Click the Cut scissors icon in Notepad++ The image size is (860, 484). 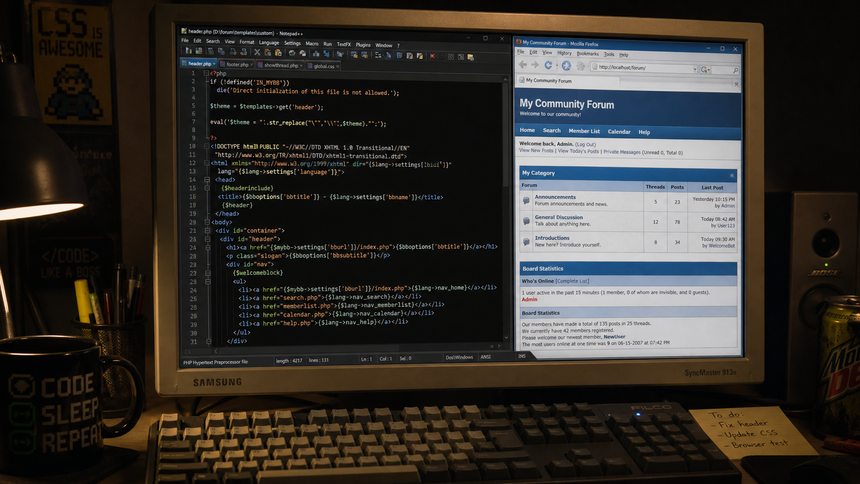pos(257,53)
